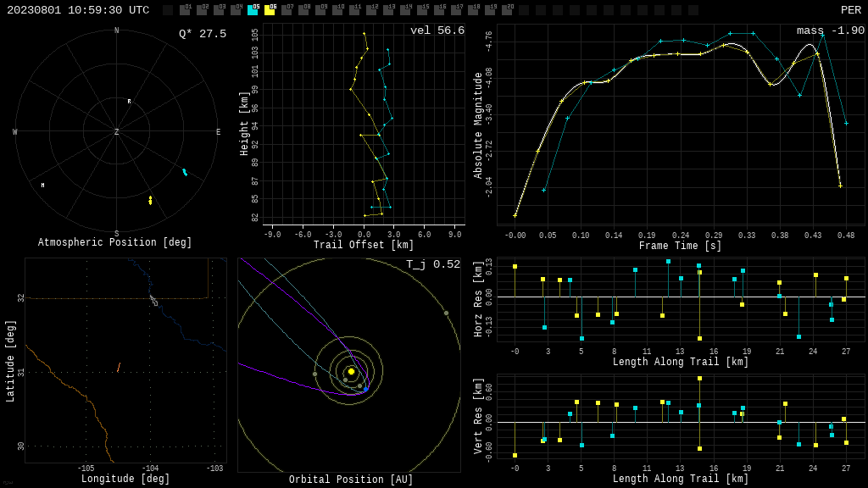This screenshot has height=488, width=868.
Task: Click the Q* 27.5 value
Action: coord(203,34)
